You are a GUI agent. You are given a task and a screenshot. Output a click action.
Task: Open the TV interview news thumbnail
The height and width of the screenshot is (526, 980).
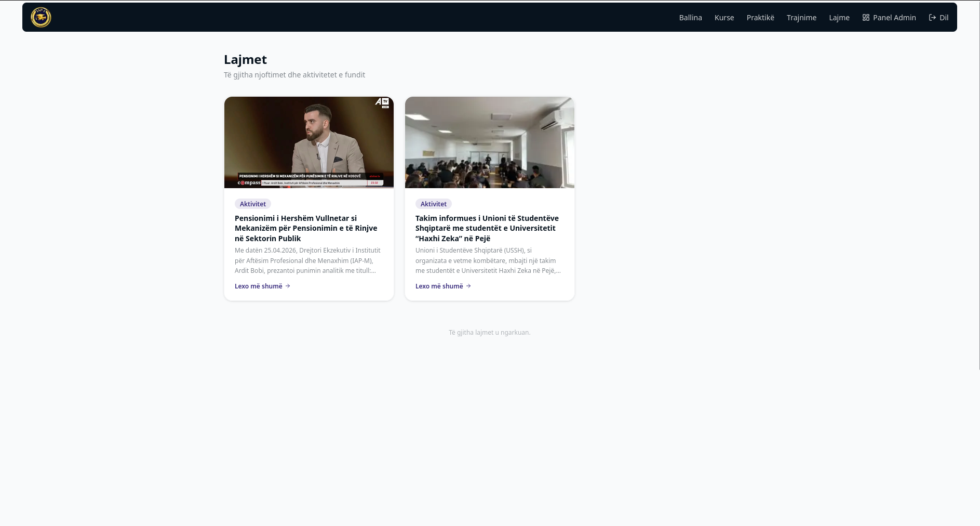pyautogui.click(x=309, y=142)
